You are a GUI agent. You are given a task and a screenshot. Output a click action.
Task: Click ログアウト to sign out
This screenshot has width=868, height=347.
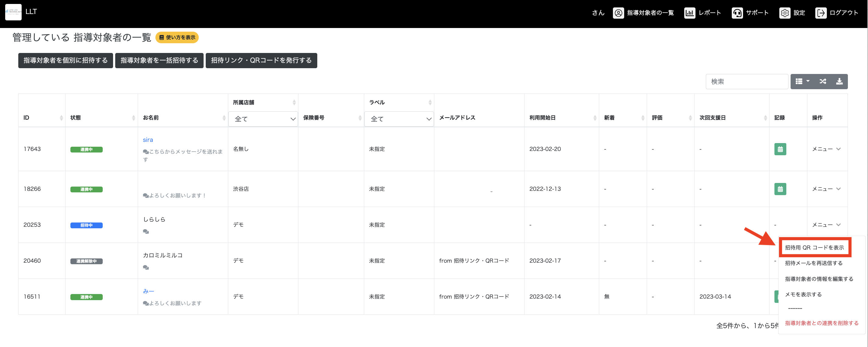pos(837,13)
